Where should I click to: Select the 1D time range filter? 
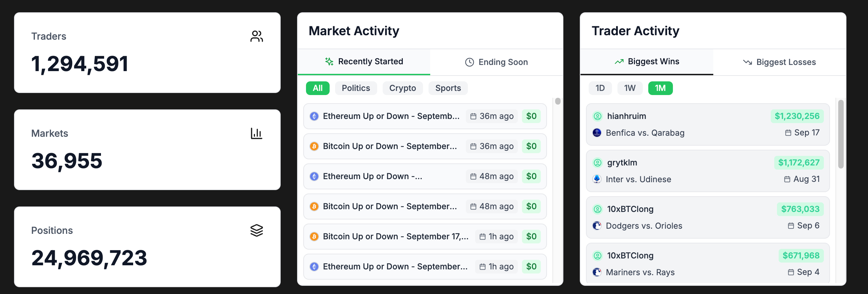[x=600, y=88]
